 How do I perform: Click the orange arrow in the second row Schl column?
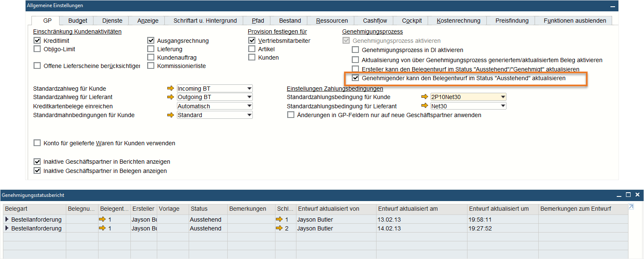click(x=279, y=228)
